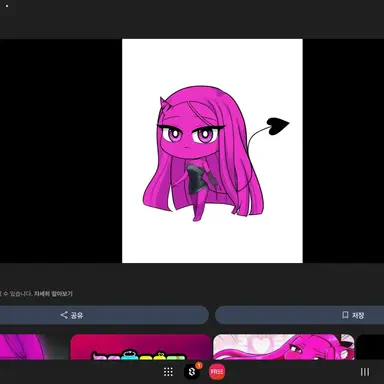Click the 공유 share button
Image resolution: width=384 pixels, height=384 pixels.
tap(104, 315)
